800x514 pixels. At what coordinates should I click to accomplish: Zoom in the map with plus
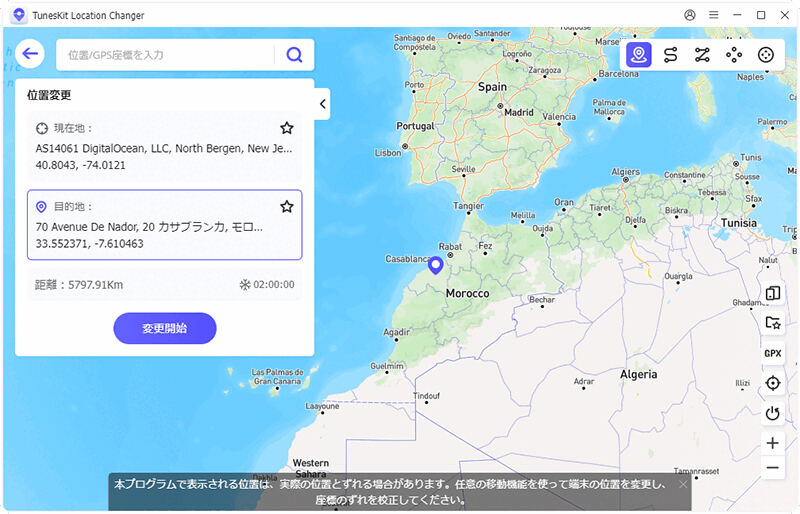click(772, 443)
